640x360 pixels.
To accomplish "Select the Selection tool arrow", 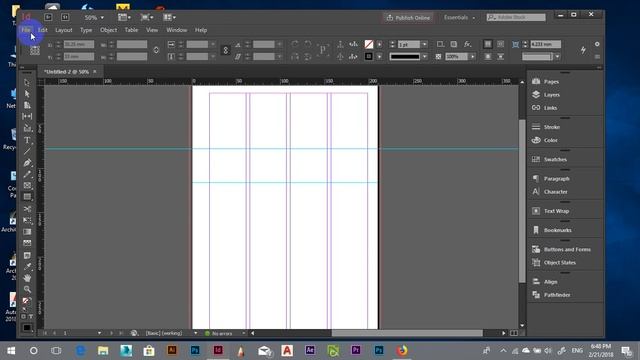I will click(27, 82).
